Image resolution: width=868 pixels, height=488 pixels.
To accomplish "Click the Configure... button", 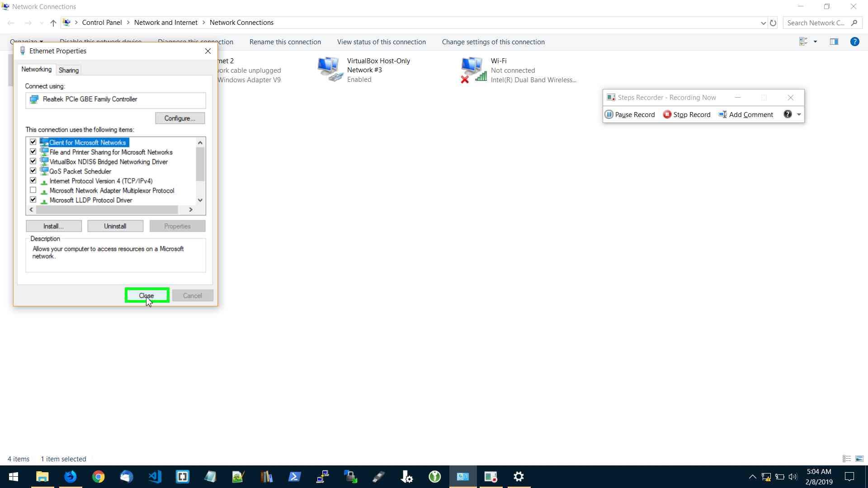I will 180,118.
